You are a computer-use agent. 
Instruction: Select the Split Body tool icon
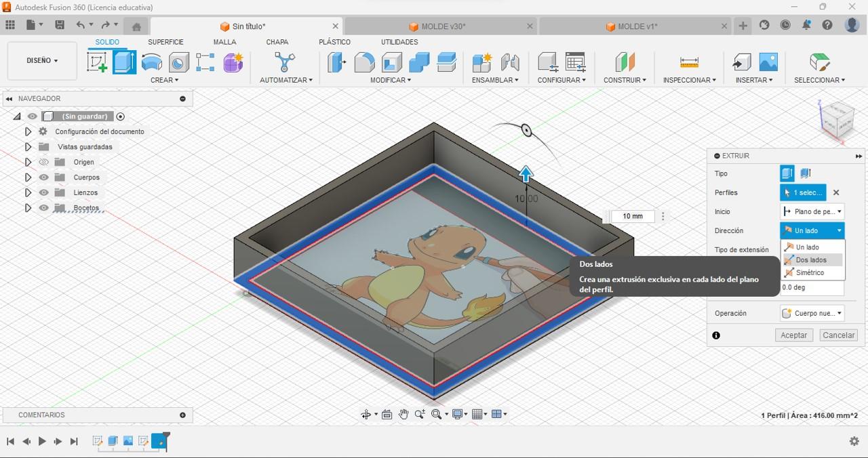pos(446,62)
